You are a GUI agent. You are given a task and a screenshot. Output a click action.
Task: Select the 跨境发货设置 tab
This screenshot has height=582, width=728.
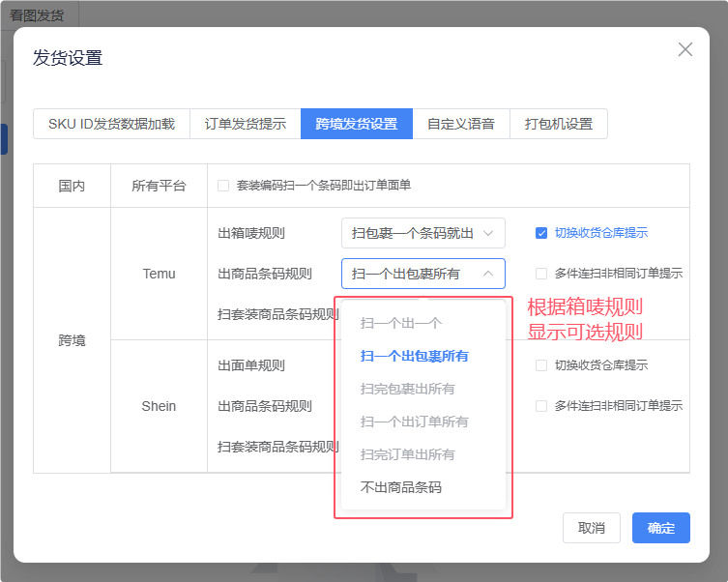356,124
